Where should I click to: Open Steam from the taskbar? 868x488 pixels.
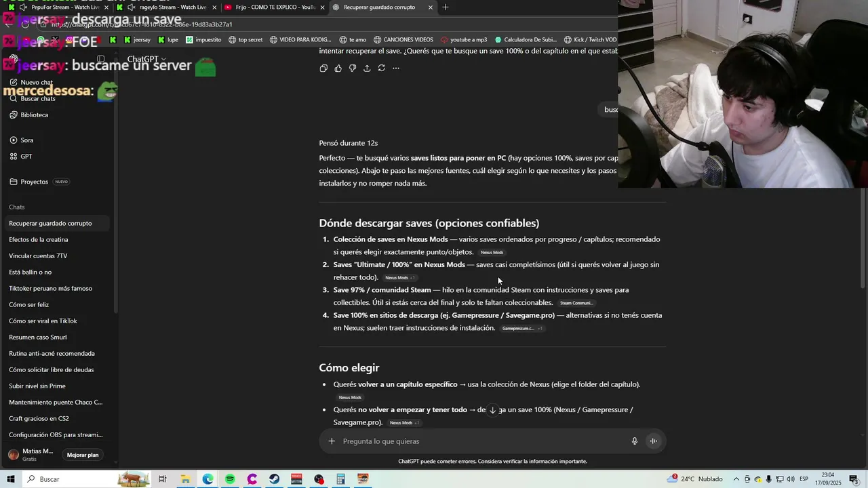point(274,479)
